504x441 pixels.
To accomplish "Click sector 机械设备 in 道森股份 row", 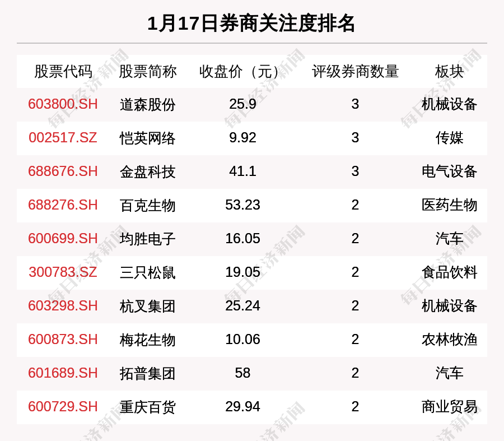I will pos(449,105).
